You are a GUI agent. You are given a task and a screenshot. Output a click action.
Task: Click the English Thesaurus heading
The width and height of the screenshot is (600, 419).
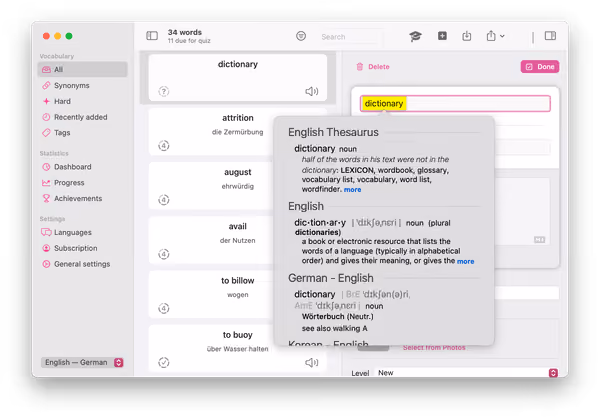coord(333,132)
